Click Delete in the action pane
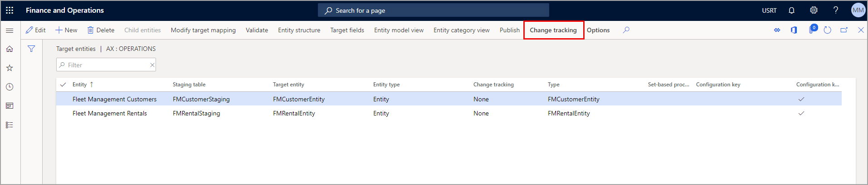This screenshot has height=185, width=868. coord(101,30)
